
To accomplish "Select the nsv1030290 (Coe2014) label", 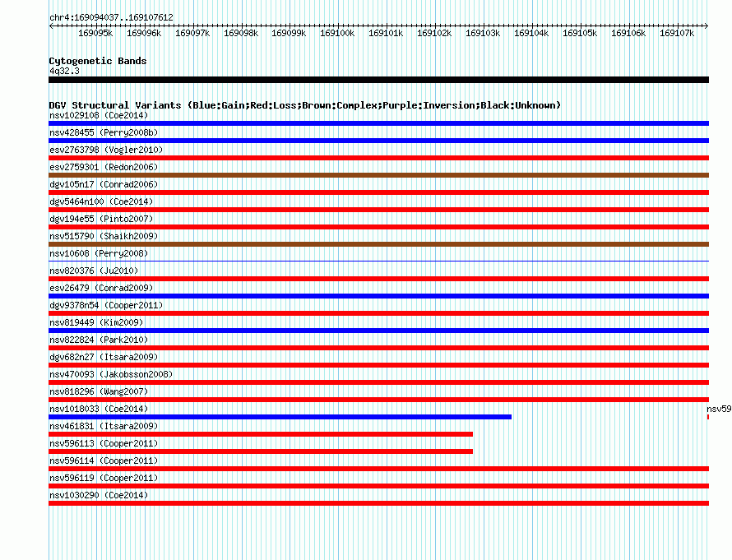I will (99, 495).
